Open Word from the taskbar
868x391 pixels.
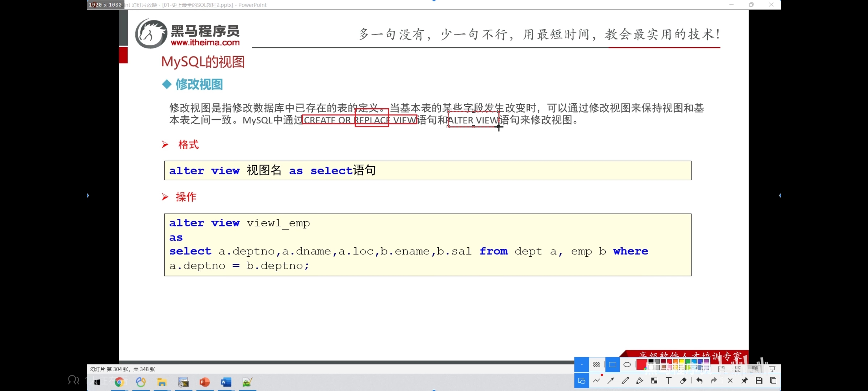click(x=226, y=382)
